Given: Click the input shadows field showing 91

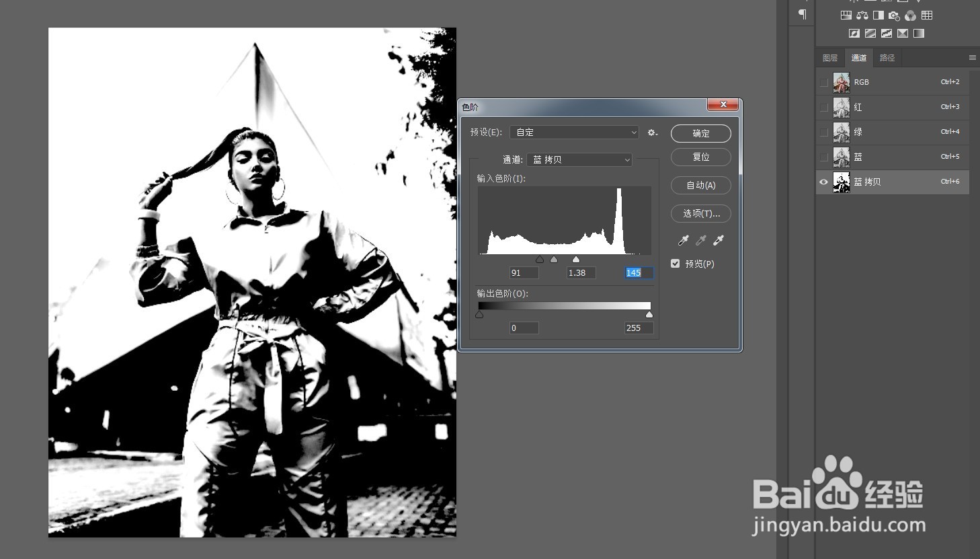Looking at the screenshot, I should click(x=524, y=272).
